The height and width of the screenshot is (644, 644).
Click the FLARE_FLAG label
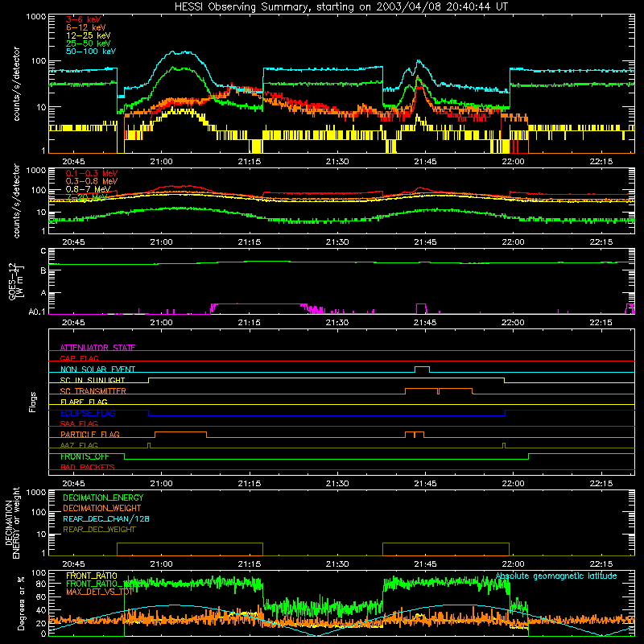click(84, 402)
